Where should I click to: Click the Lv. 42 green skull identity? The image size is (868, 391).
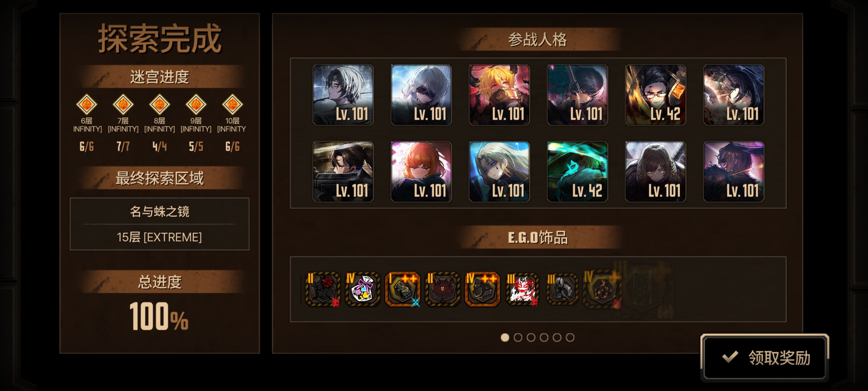coord(577,171)
